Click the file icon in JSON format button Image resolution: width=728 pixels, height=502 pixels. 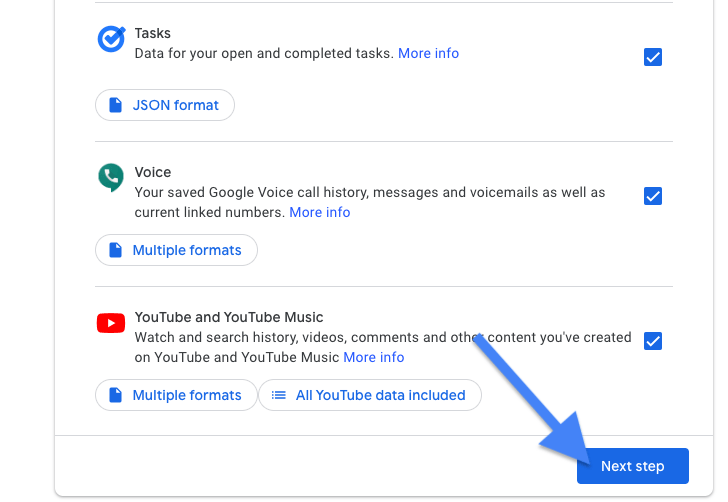click(x=115, y=105)
